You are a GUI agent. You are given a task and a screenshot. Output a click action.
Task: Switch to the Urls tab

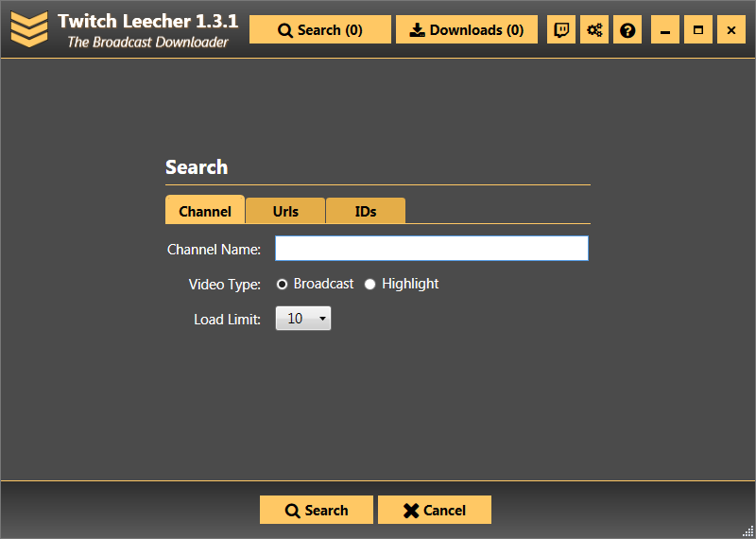[285, 211]
